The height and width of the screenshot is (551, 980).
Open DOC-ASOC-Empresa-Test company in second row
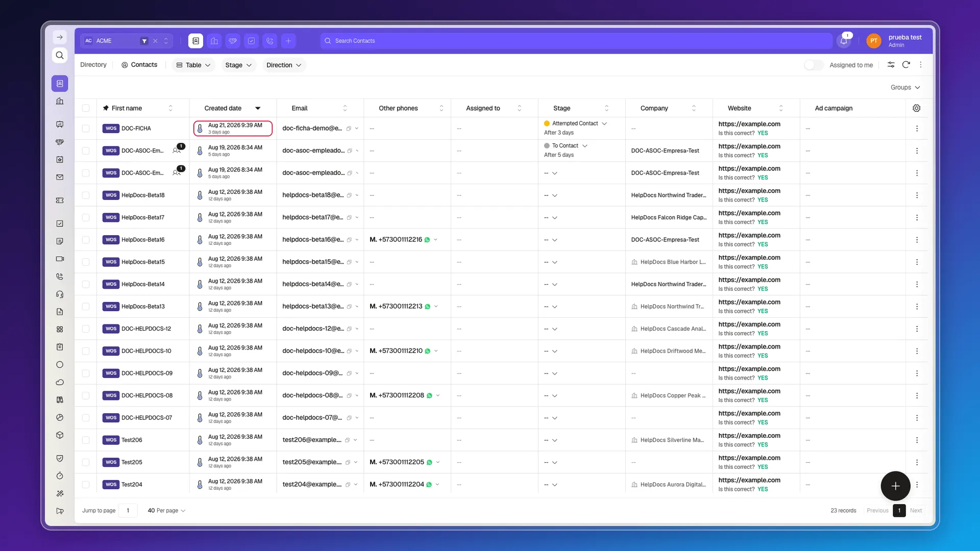coord(665,151)
